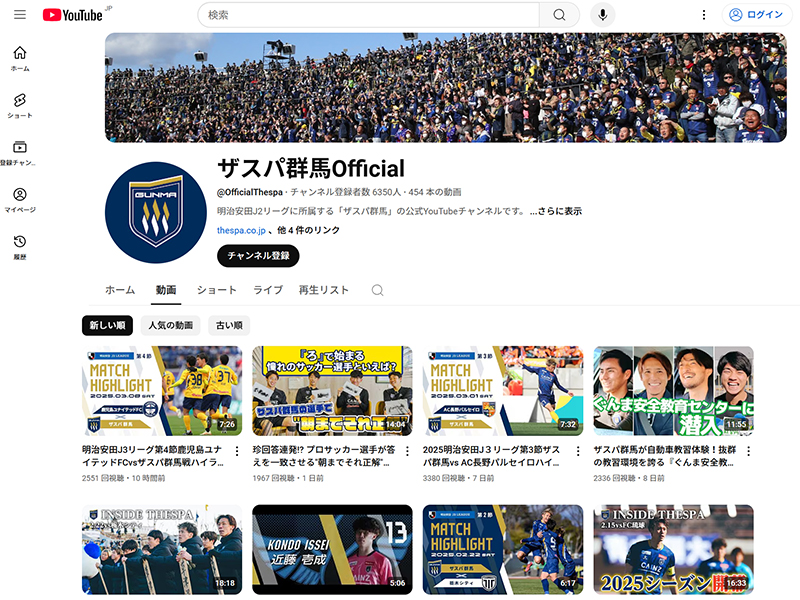The height and width of the screenshot is (600, 800).
Task: Open Kondo Issei 近藤壱成 video thumbnail
Action: tap(332, 549)
